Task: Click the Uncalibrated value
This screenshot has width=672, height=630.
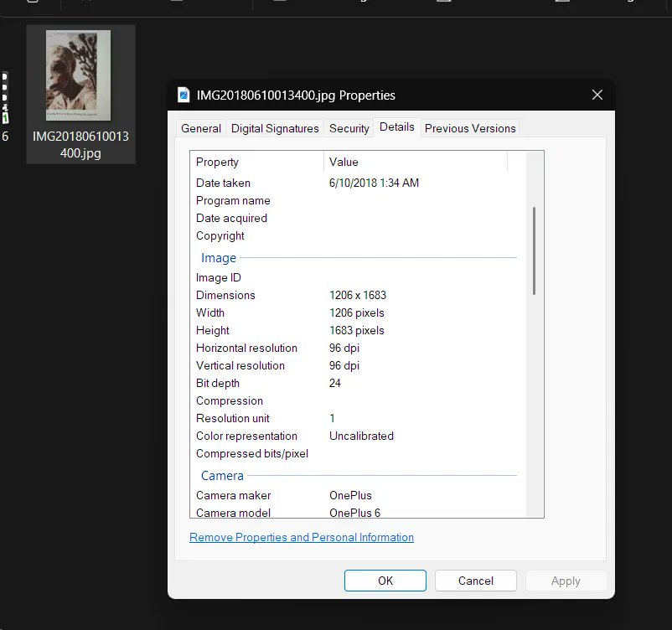Action: (x=361, y=436)
